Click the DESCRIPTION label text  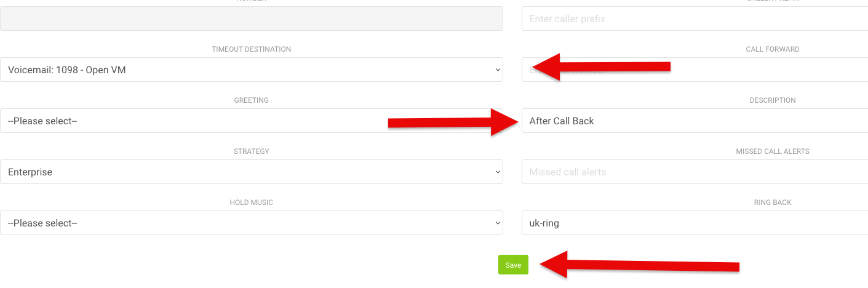pos(772,100)
